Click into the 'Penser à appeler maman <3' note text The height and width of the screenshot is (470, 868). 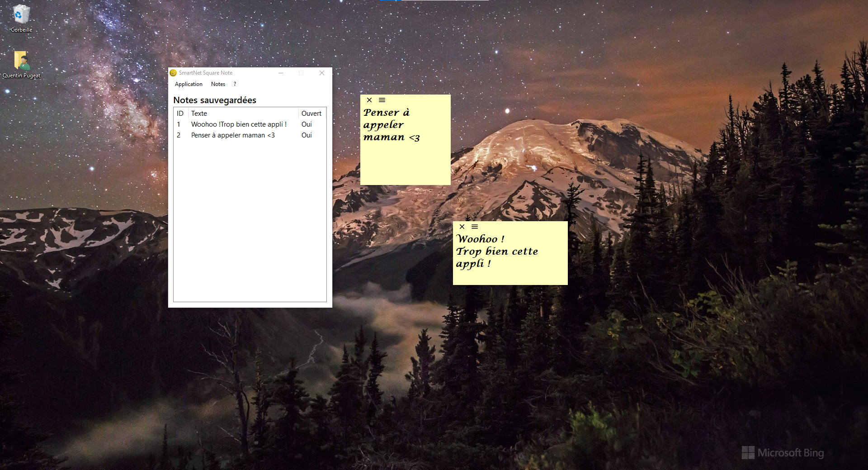392,125
